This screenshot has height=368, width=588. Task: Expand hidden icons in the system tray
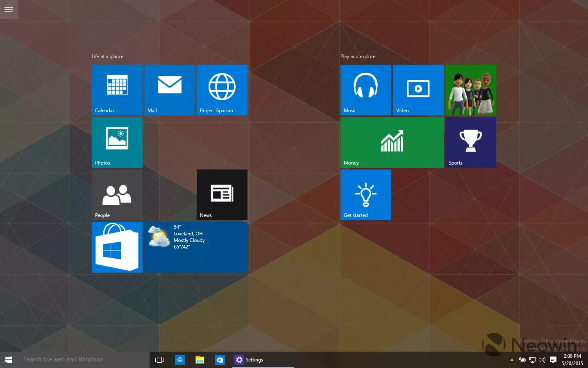(x=512, y=359)
